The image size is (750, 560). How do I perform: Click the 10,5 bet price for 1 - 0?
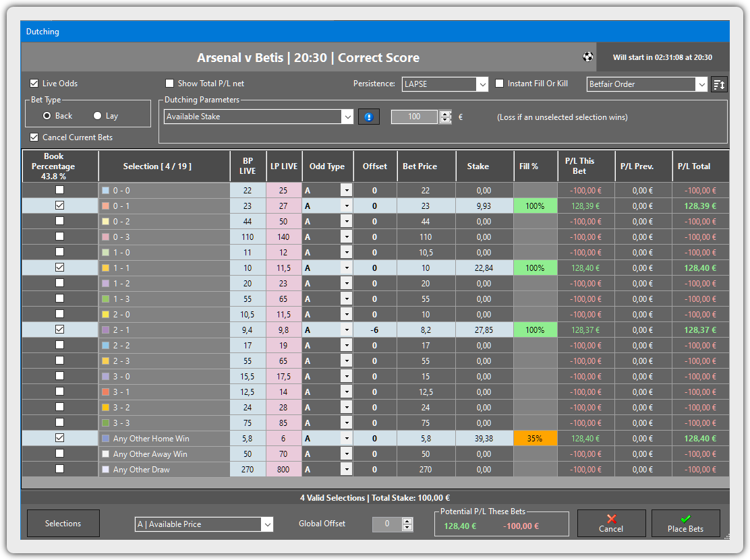tap(426, 252)
